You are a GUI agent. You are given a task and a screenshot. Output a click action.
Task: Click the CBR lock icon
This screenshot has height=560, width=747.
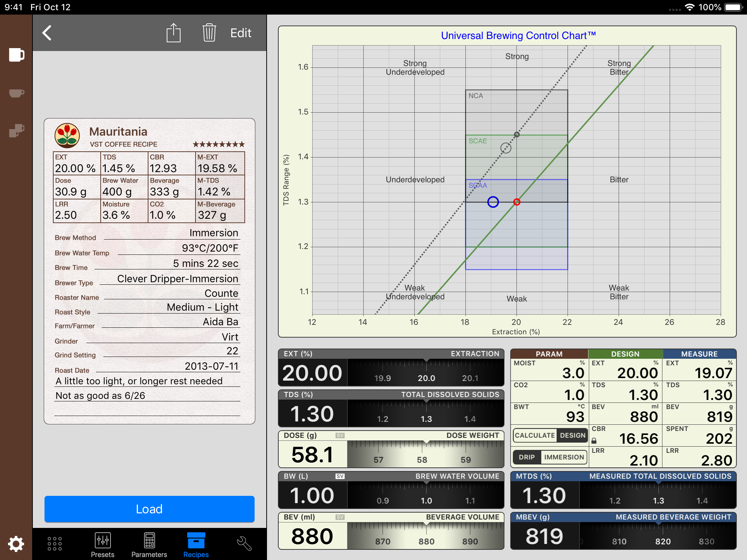[x=594, y=441]
